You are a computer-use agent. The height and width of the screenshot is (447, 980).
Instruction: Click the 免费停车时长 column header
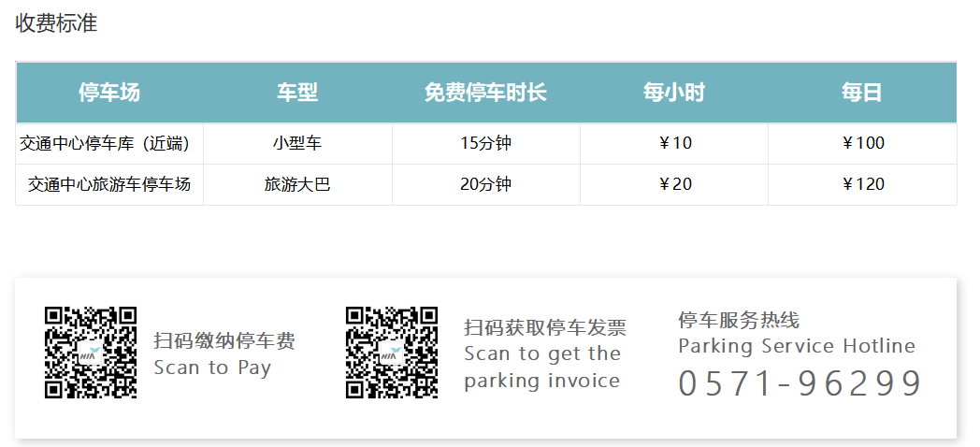point(485,93)
